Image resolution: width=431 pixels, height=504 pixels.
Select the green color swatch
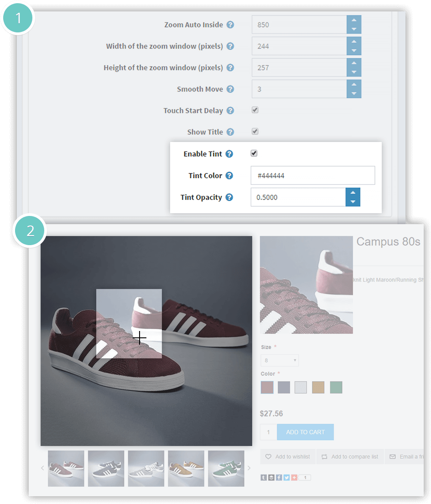coord(336,388)
